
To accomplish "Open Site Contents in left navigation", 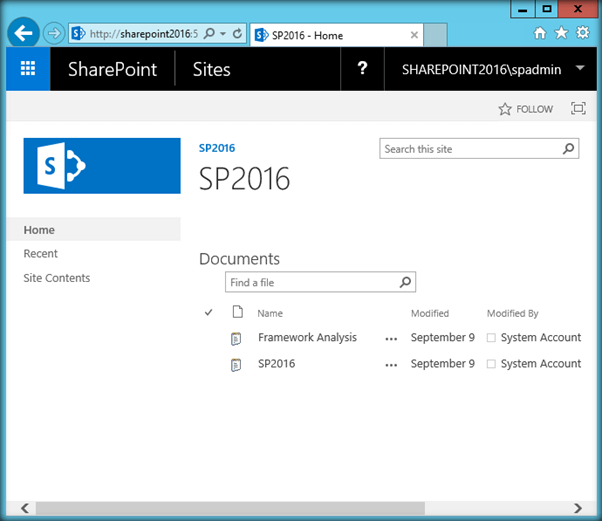I will (57, 278).
